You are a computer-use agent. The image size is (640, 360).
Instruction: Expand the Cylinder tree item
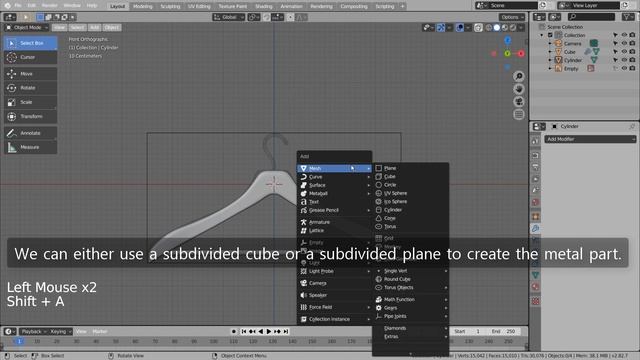(x=550, y=60)
